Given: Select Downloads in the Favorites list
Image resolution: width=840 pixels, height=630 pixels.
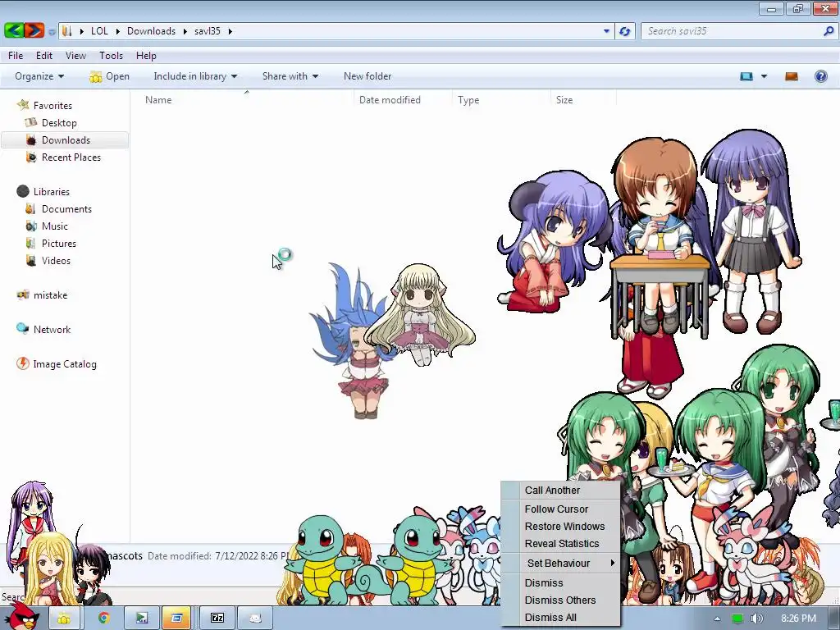Looking at the screenshot, I should coord(65,139).
